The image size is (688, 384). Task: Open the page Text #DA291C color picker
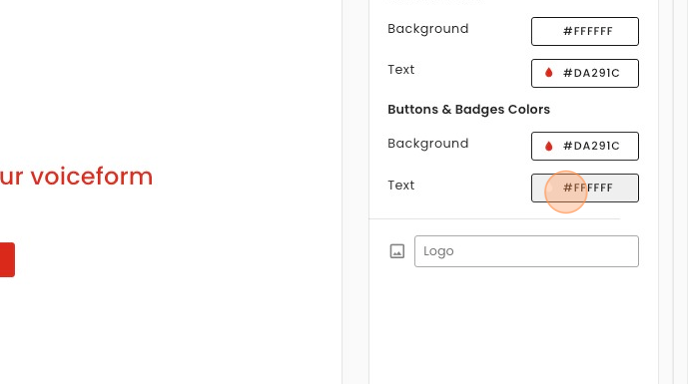[585, 73]
